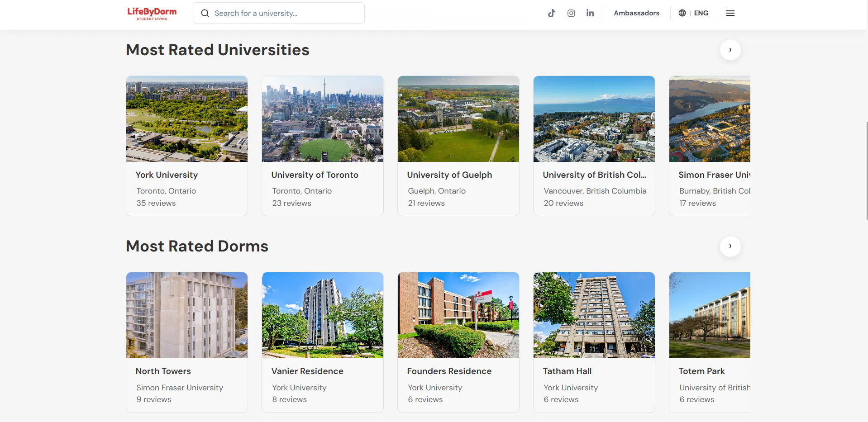Screen dimensions: 868x422
Task: Open the TikTok social icon
Action: pyautogui.click(x=552, y=13)
